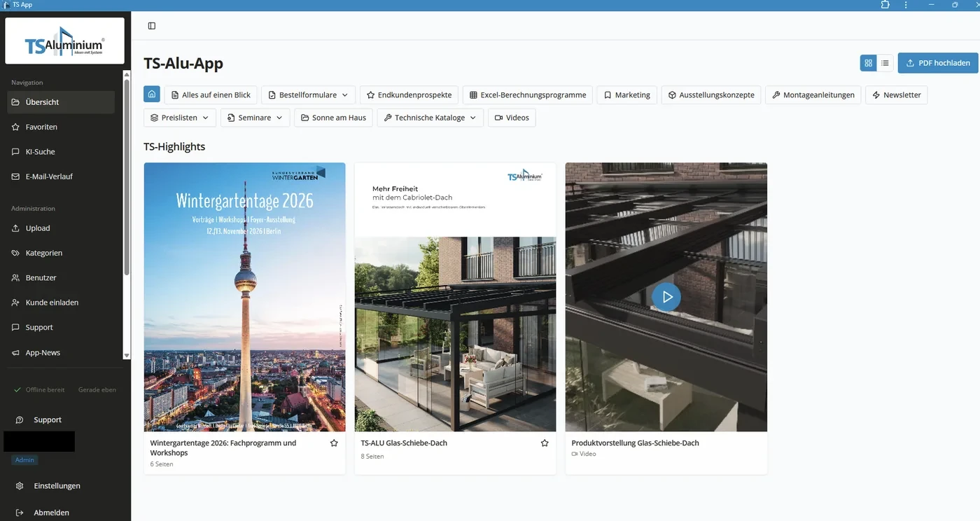980x521 pixels.
Task: Open the Cabriolet-Dach brochure thumbnail
Action: pos(455,297)
